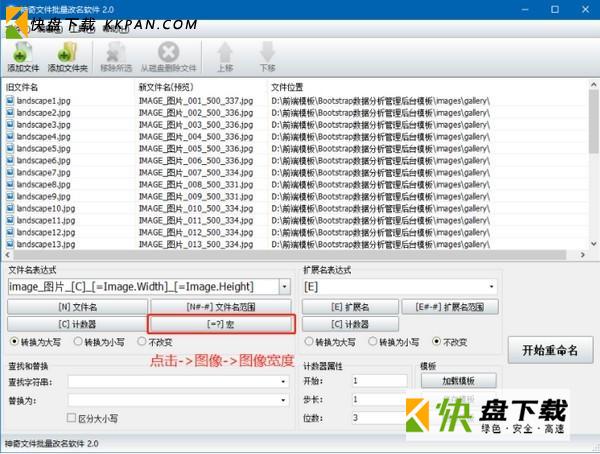Click the file list horizontal scrollbar thumb
The height and width of the screenshot is (454, 600).
[x=290, y=255]
